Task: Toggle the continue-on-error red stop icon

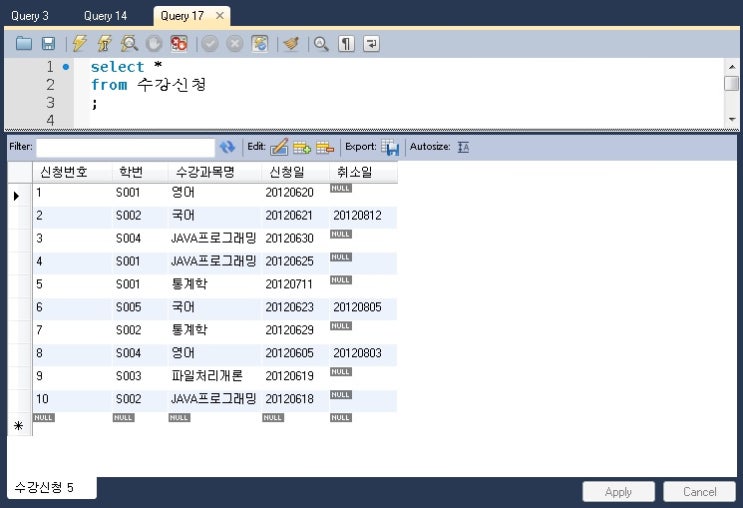Action: 179,44
